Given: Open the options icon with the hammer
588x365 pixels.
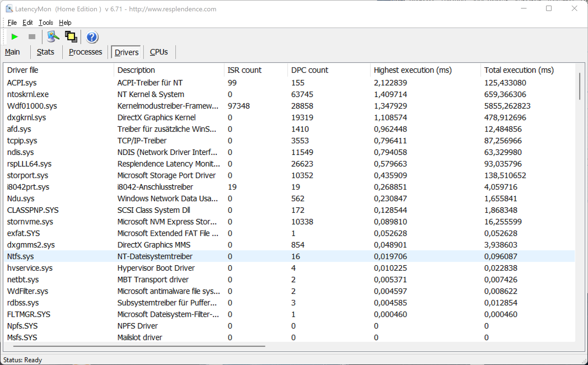Looking at the screenshot, I should pos(53,37).
